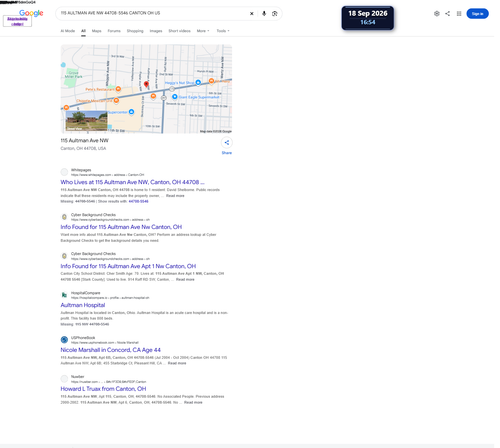Image resolution: width=500 pixels, height=448 pixels.
Task: Click the "Canton, OH 44708, USA" text
Action: [x=83, y=148]
